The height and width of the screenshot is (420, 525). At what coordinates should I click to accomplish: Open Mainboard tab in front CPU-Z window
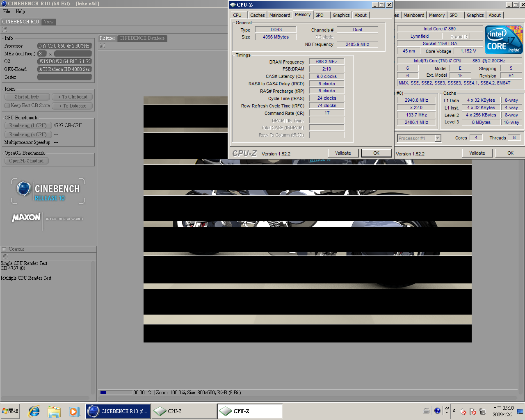(x=280, y=15)
